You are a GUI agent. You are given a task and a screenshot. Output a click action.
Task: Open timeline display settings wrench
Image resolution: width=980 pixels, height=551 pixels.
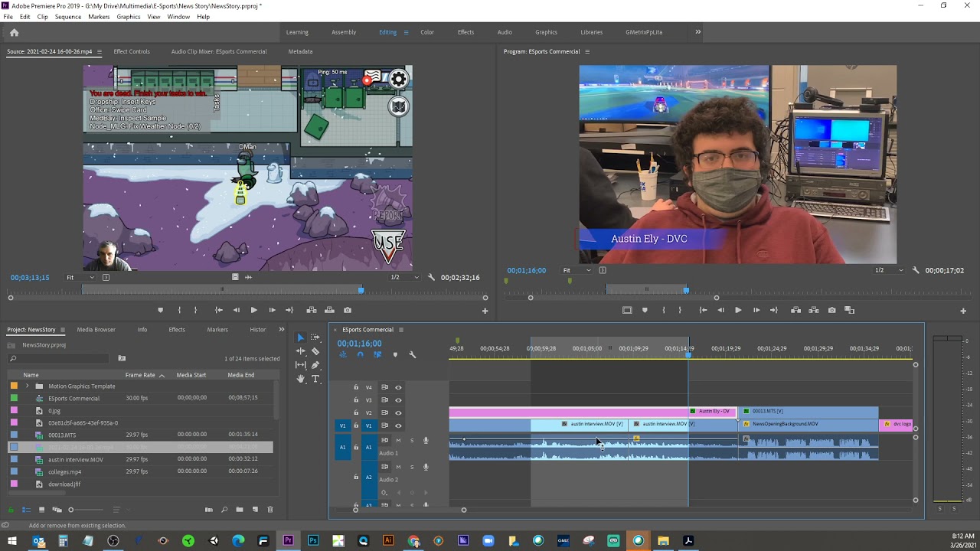[413, 354]
